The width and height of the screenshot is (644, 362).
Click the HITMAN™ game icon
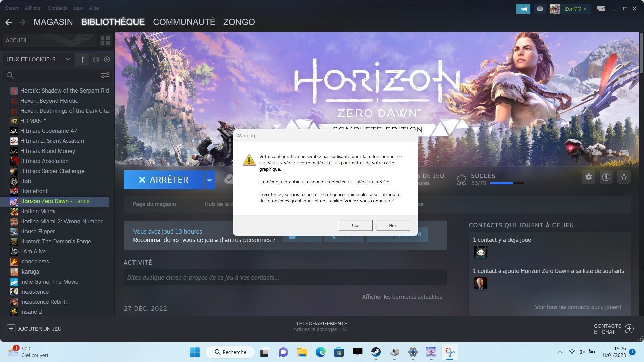14,121
